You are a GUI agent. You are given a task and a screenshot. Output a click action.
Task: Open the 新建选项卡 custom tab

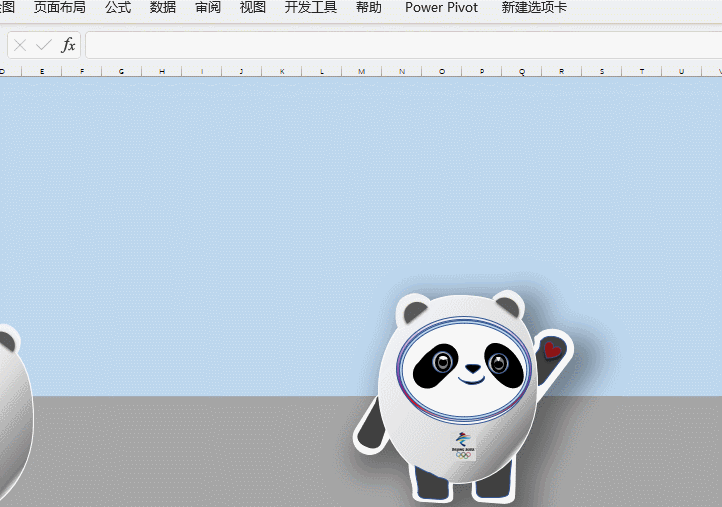534,8
